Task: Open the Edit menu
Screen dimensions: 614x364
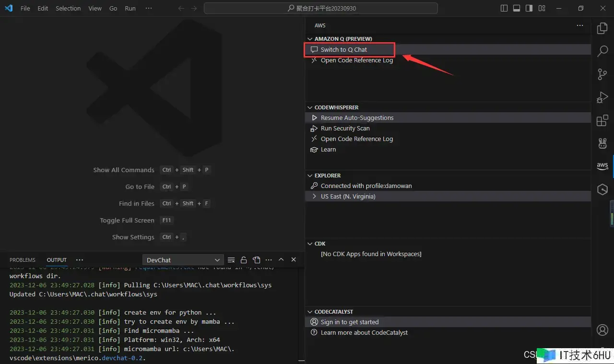Action: pyautogui.click(x=43, y=8)
